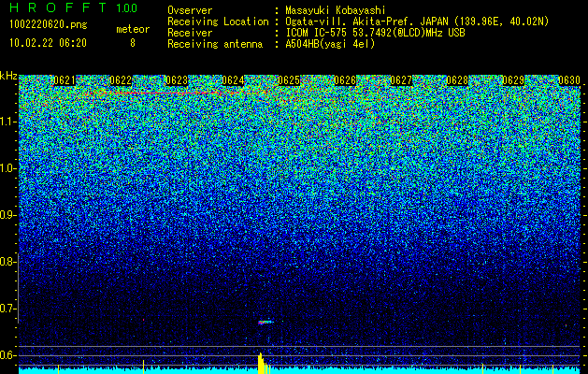Click the A504HB(yagi 4el) antenna value
The height and width of the screenshot is (374, 588).
click(x=330, y=44)
